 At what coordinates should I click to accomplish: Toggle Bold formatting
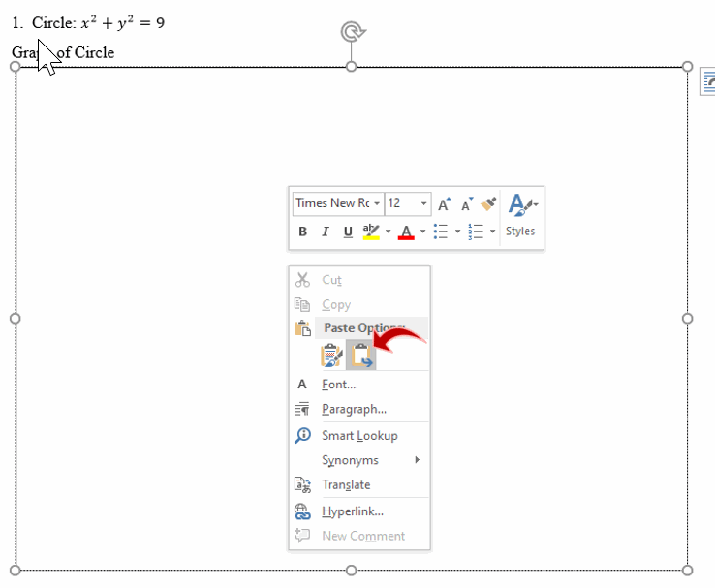click(x=302, y=232)
